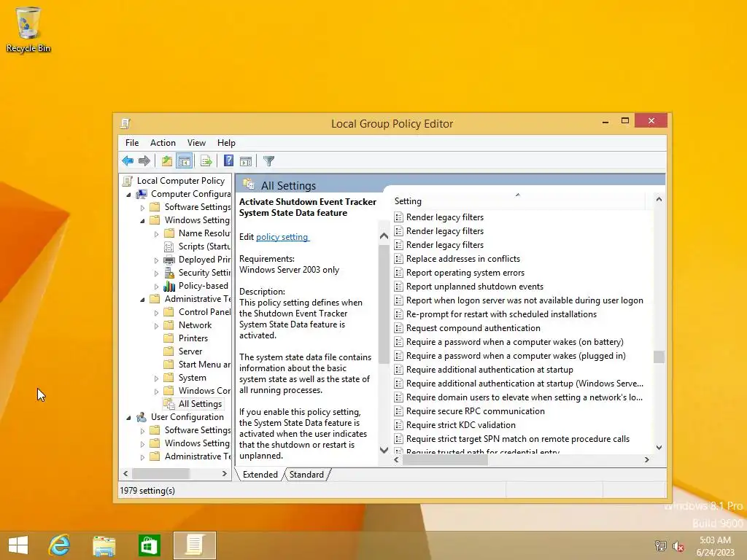Viewport: 747px width, 560px height.
Task: Click the settings list horizontal scrollbar thumb
Action: [446, 460]
